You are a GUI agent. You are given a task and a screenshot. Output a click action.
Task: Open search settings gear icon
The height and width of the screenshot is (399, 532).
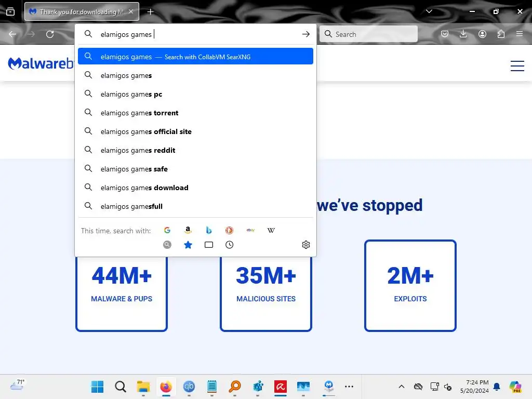pos(305,245)
